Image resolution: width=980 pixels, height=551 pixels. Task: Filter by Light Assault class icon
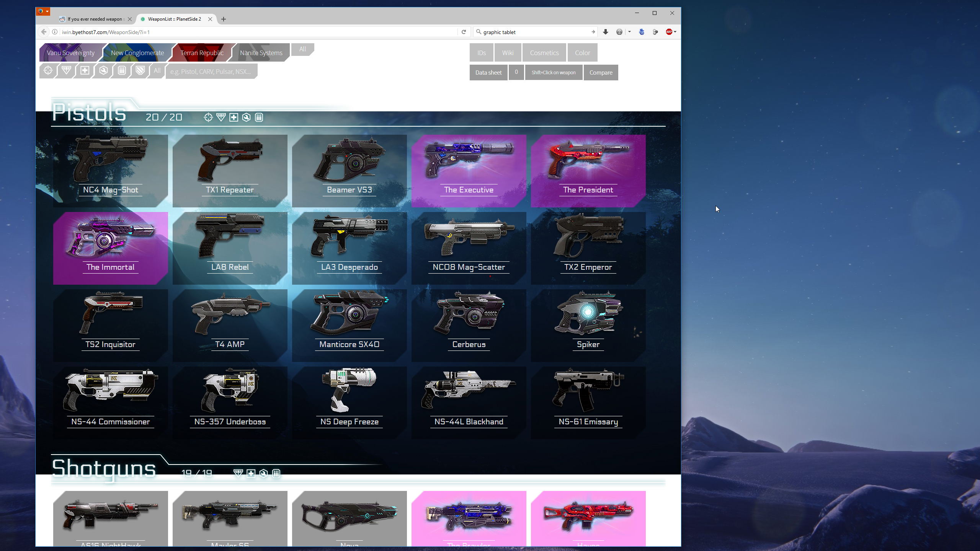(x=66, y=70)
